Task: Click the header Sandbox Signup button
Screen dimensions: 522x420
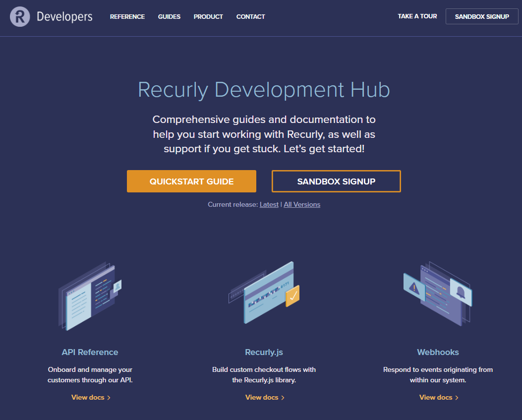Action: click(482, 17)
